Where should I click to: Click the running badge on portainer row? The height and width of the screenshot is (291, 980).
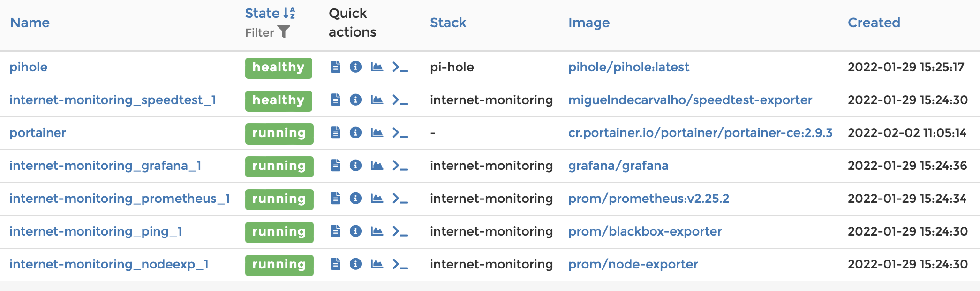pos(279,133)
